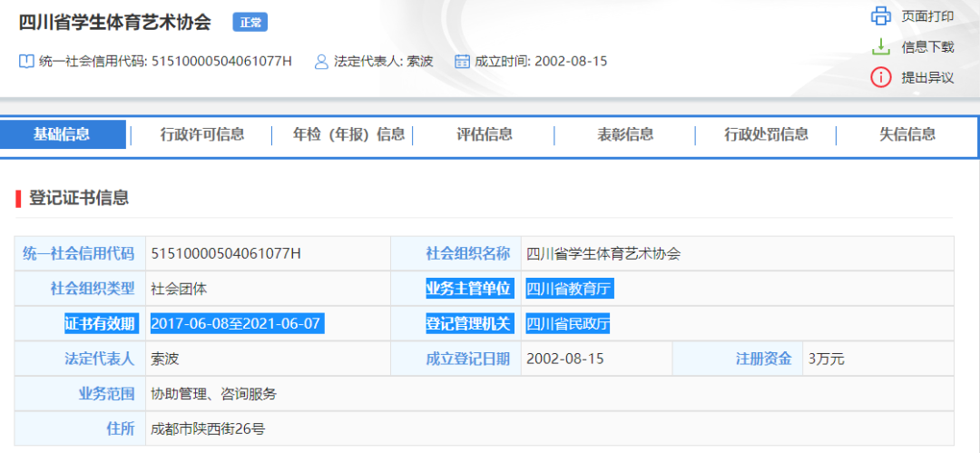Click the 协助管理、咨询服务 value
Image resolution: width=980 pixels, height=453 pixels.
coord(214,394)
